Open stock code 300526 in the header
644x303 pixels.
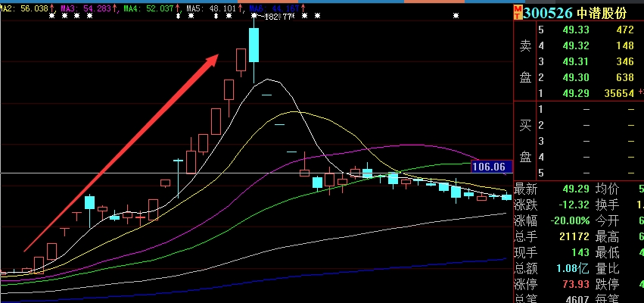tap(549, 12)
